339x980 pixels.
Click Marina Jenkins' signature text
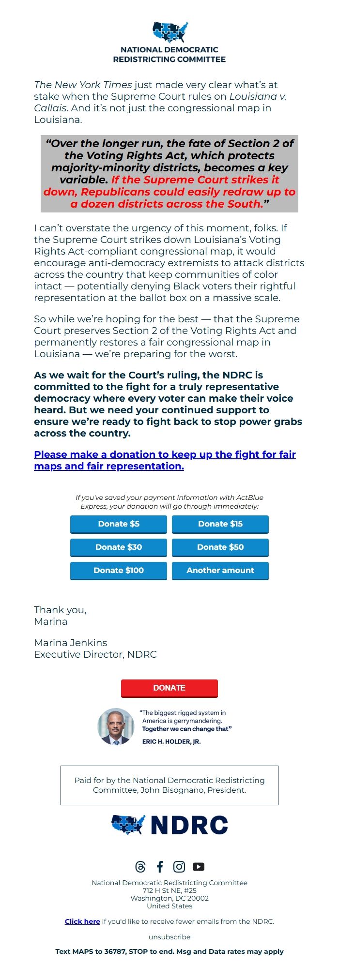[70, 643]
